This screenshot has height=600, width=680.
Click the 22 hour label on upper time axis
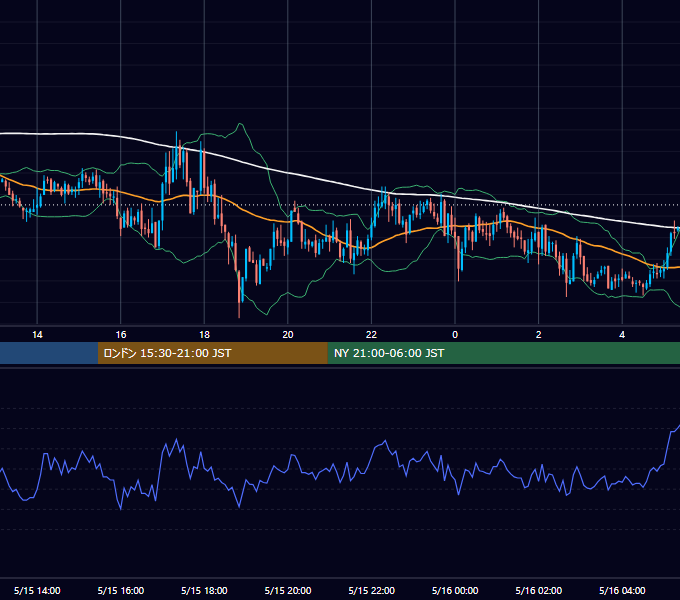[371, 335]
